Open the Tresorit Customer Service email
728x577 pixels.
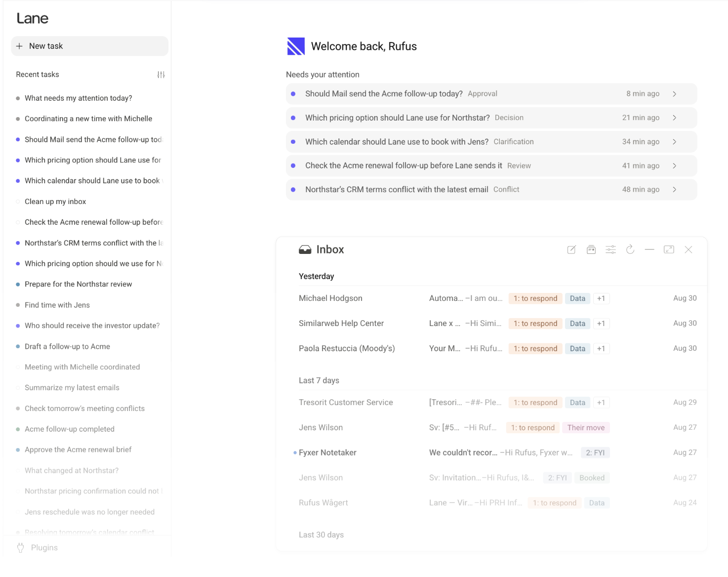point(498,403)
